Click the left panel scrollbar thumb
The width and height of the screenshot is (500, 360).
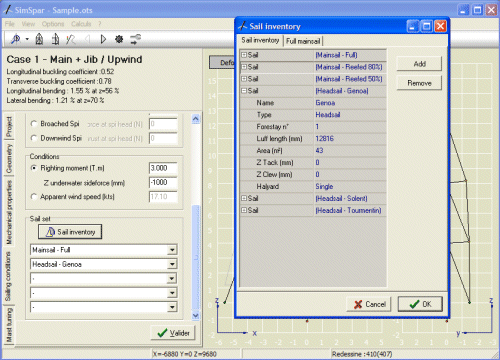(x=196, y=257)
